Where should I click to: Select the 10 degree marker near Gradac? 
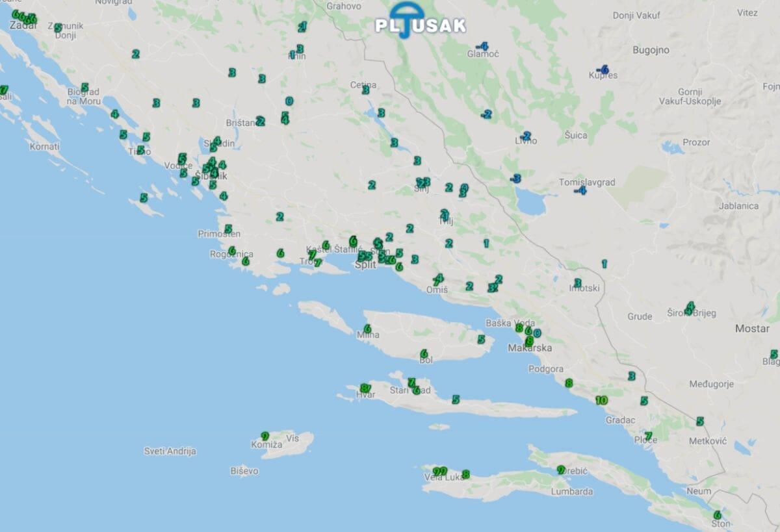(601, 400)
